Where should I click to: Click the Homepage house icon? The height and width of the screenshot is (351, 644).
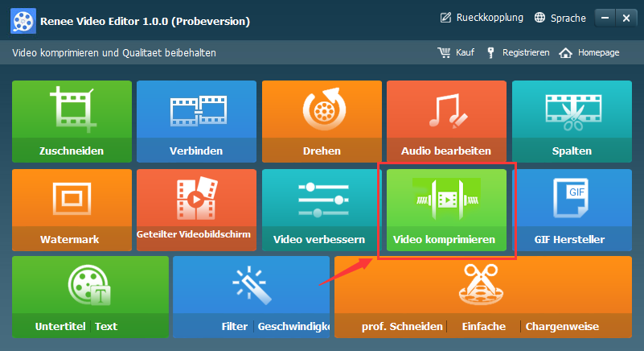point(565,52)
